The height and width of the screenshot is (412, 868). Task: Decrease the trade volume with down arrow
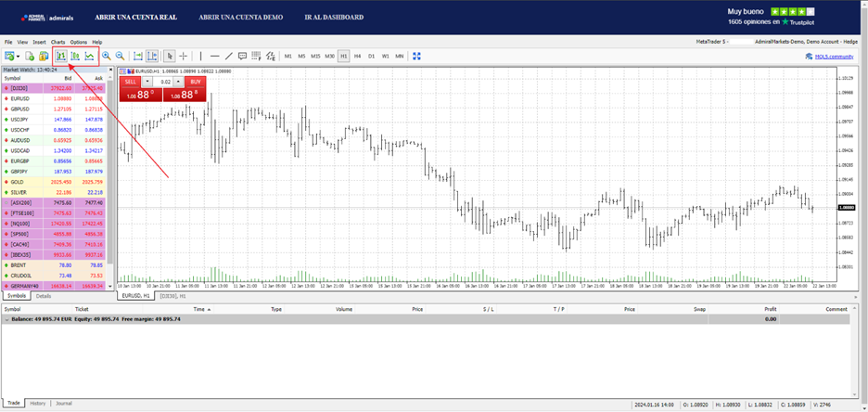tap(147, 82)
